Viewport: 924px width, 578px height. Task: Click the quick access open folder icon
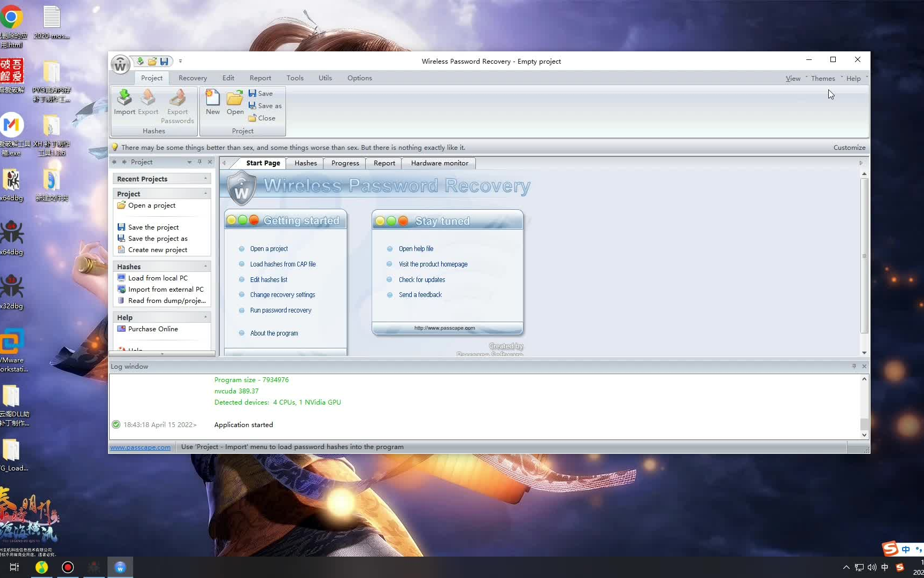(x=152, y=61)
